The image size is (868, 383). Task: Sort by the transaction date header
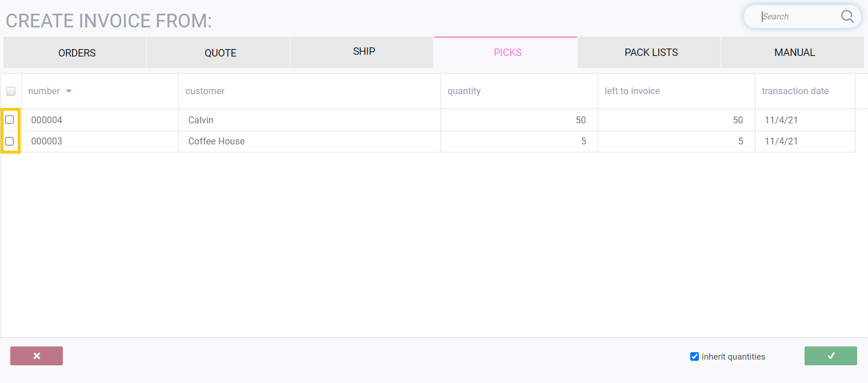pyautogui.click(x=795, y=91)
